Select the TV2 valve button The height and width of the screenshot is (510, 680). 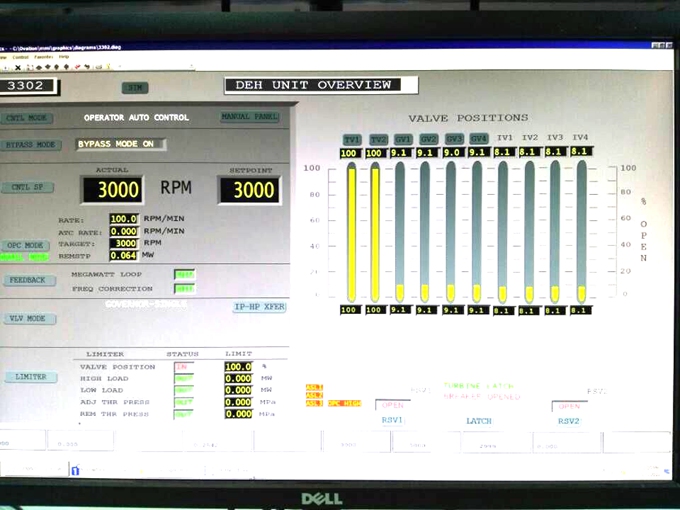pos(377,139)
